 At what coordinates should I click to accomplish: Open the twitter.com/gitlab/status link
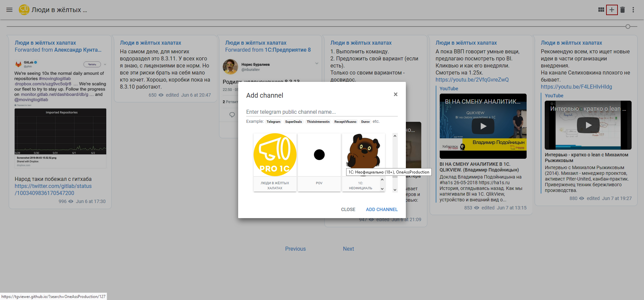53,190
